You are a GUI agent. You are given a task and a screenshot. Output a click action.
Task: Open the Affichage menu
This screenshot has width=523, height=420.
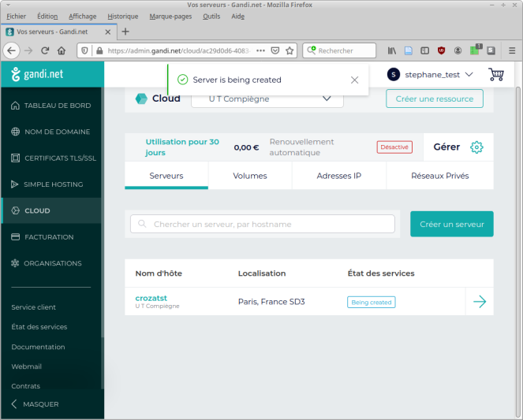tap(82, 17)
